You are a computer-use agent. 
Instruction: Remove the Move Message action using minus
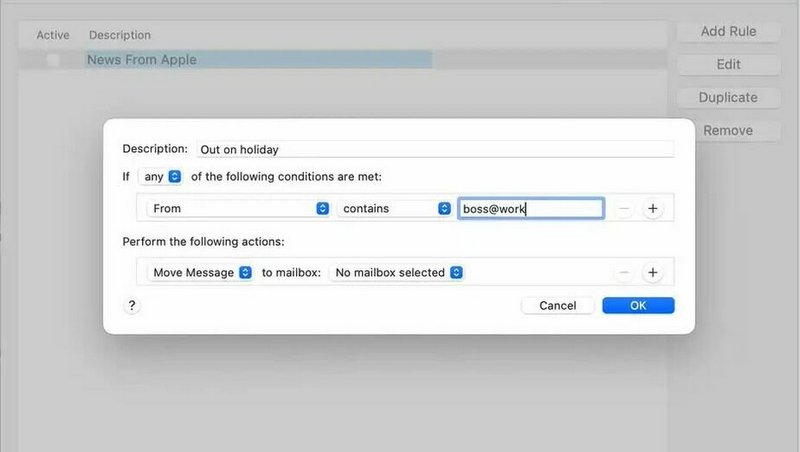click(623, 272)
